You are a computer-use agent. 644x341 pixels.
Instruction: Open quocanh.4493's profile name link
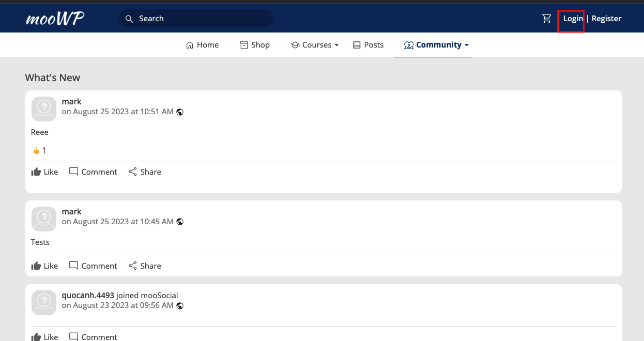pos(88,296)
